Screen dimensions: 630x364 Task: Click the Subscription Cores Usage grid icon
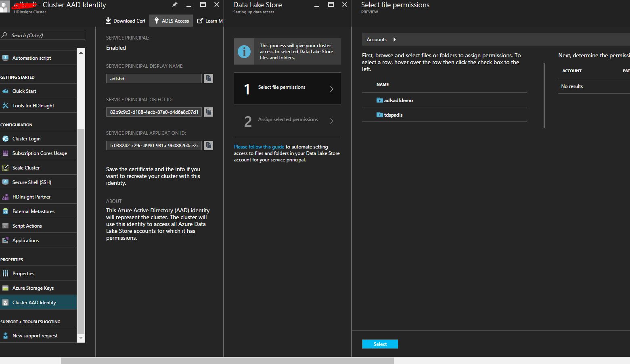5,153
